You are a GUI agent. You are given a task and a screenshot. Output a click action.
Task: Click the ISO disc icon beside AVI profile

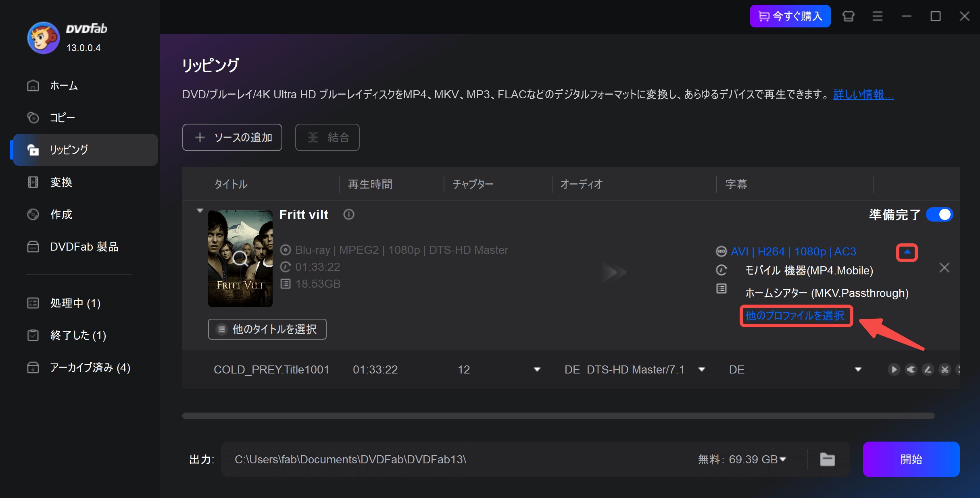coord(721,251)
